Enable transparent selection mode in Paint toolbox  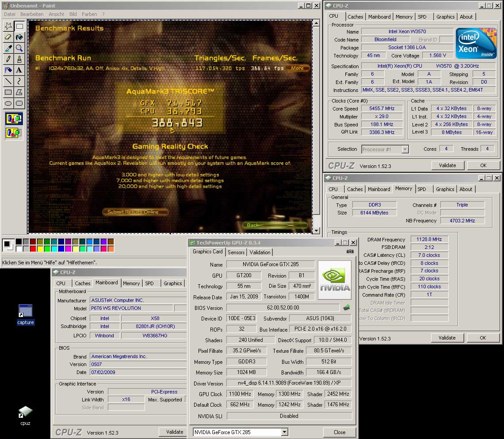14,132
